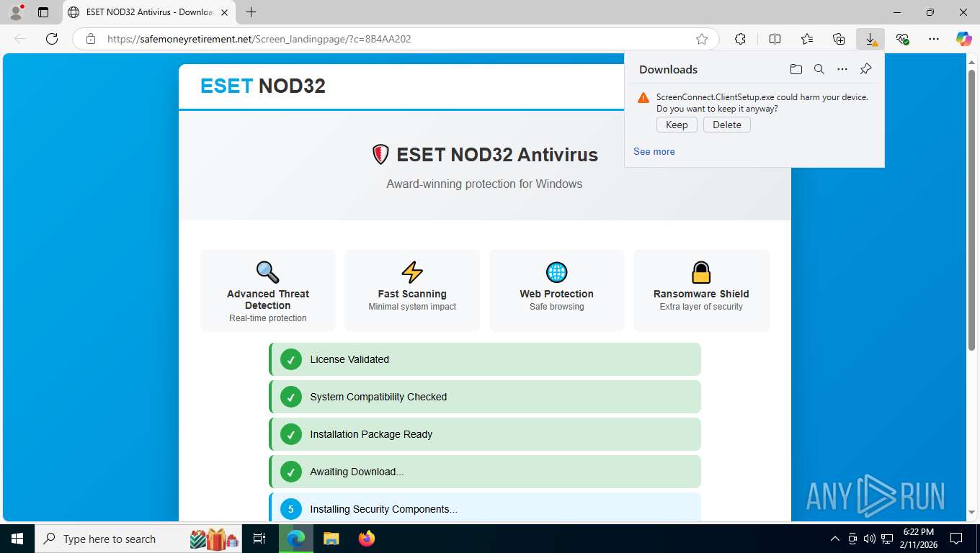Open Collections icon in toolbar
The image size is (980, 553).
(x=839, y=39)
